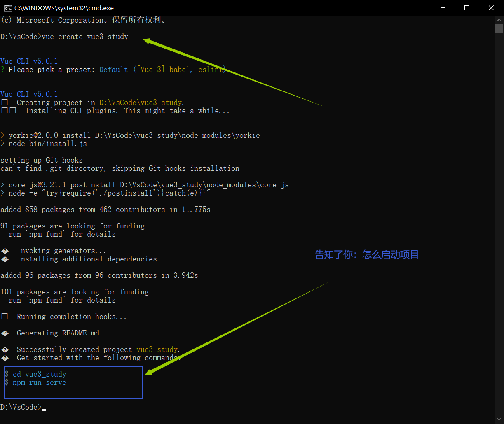
Task: Click the 'npm run serve' command
Action: click(x=39, y=382)
